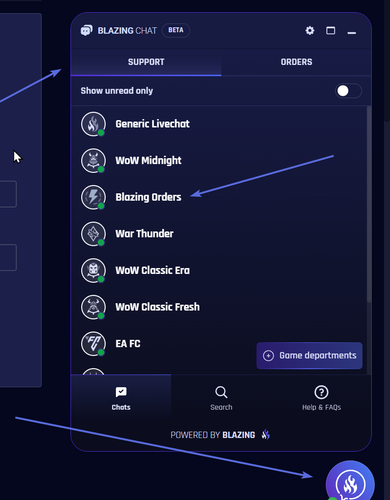390x500 pixels.
Task: Click the War Thunder avatar icon
Action: coord(93,234)
